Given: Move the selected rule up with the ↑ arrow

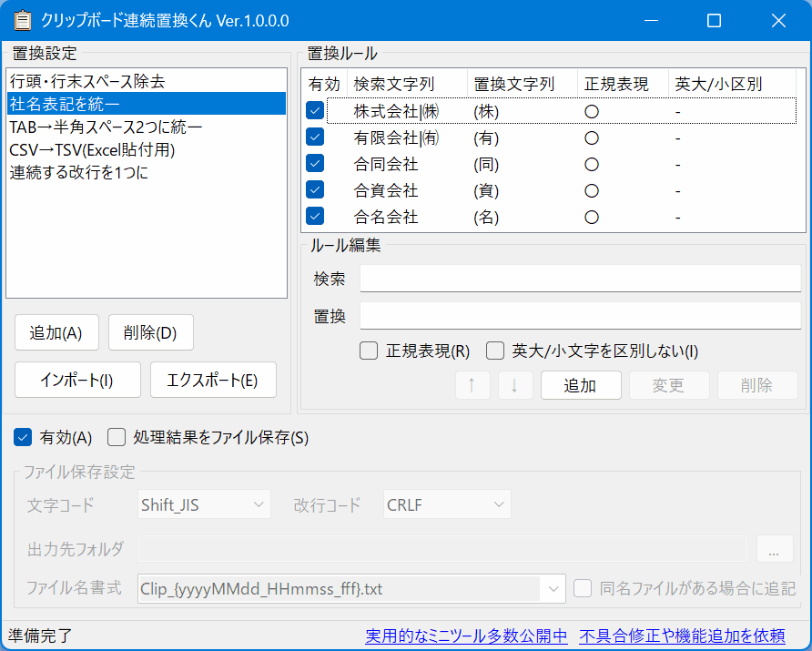Looking at the screenshot, I should click(472, 385).
